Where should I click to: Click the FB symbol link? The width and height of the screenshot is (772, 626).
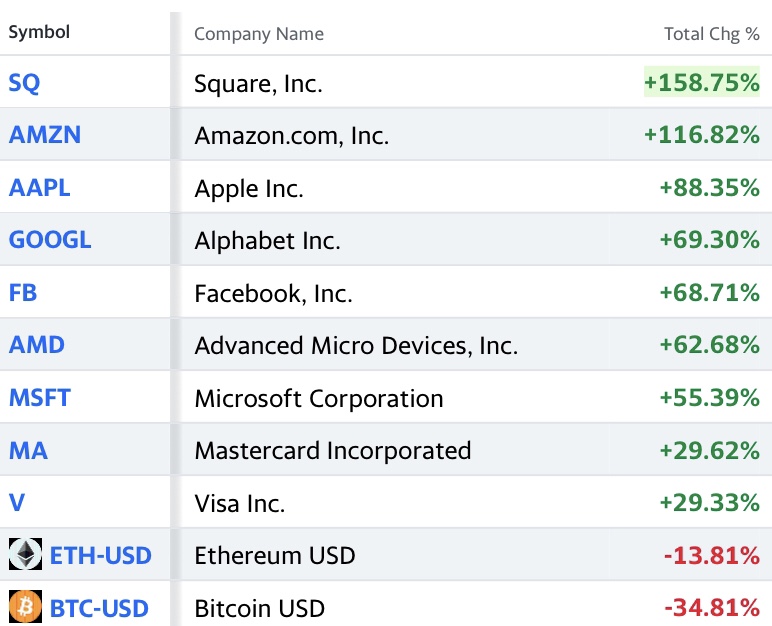(x=23, y=293)
